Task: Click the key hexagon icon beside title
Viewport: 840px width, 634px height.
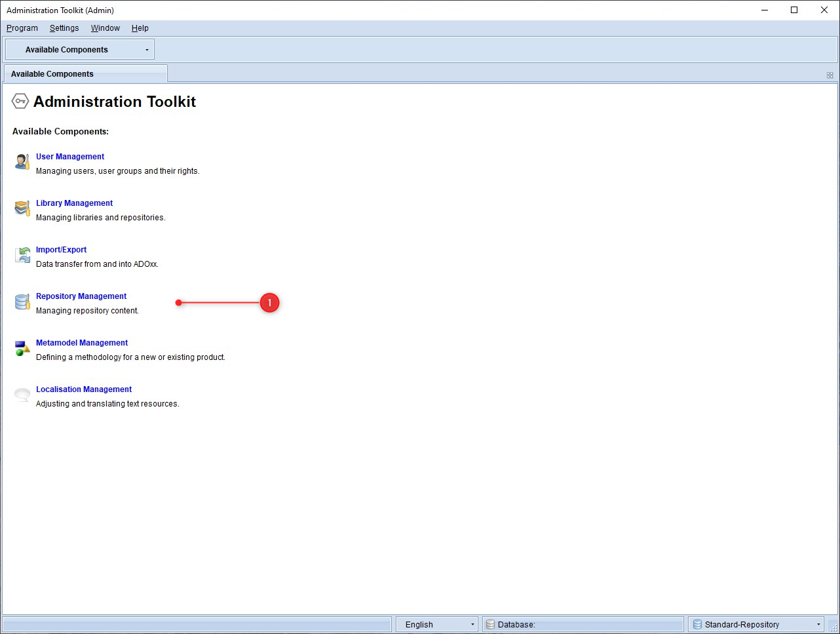Action: pos(20,101)
